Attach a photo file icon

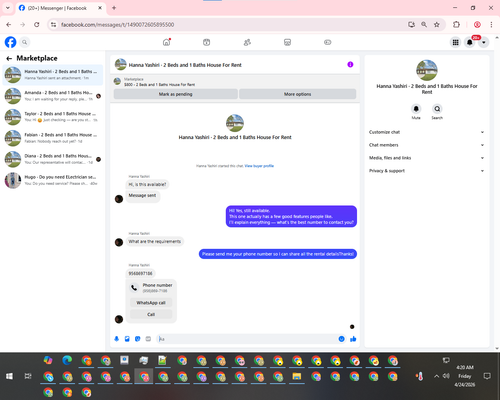[x=127, y=339]
